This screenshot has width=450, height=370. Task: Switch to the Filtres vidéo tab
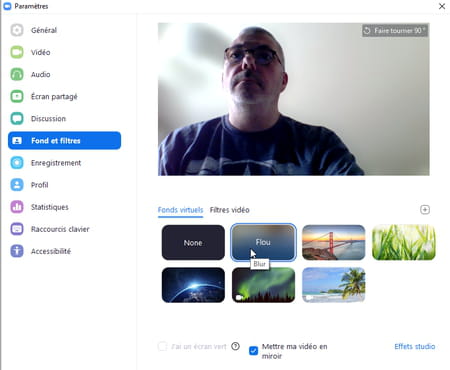(x=230, y=210)
